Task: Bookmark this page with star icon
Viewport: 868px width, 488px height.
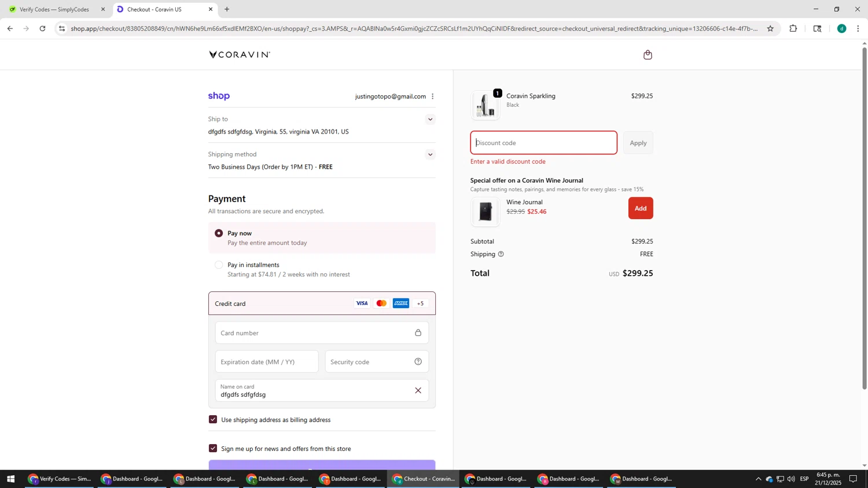Action: tap(770, 28)
